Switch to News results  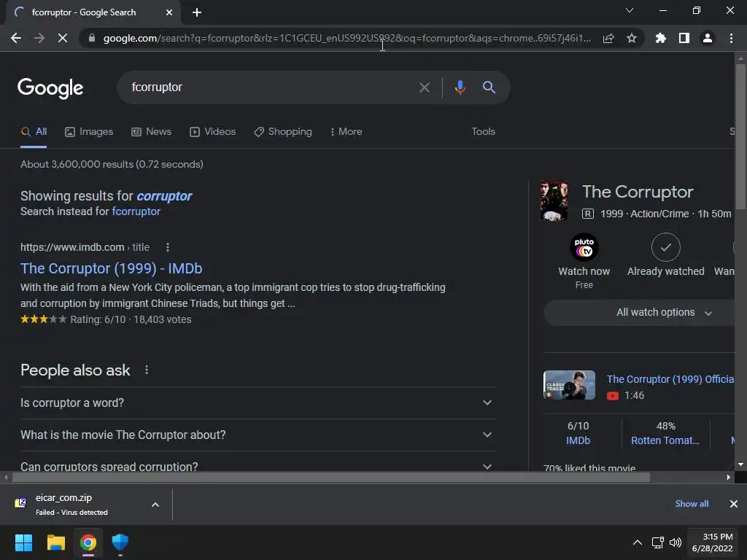(x=152, y=132)
